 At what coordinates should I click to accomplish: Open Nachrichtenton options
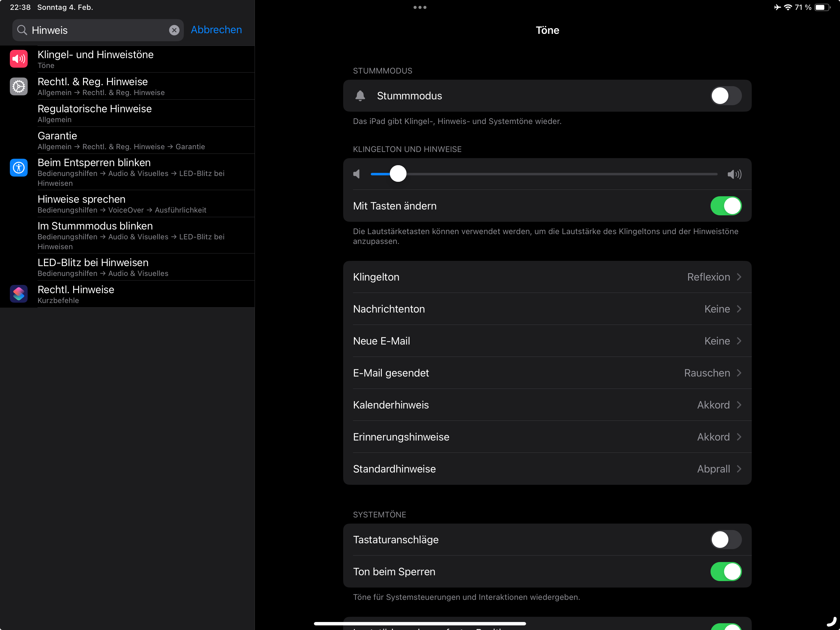tap(547, 309)
